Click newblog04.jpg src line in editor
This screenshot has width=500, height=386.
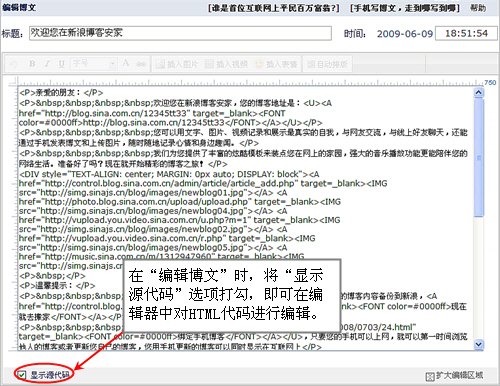pos(153,211)
